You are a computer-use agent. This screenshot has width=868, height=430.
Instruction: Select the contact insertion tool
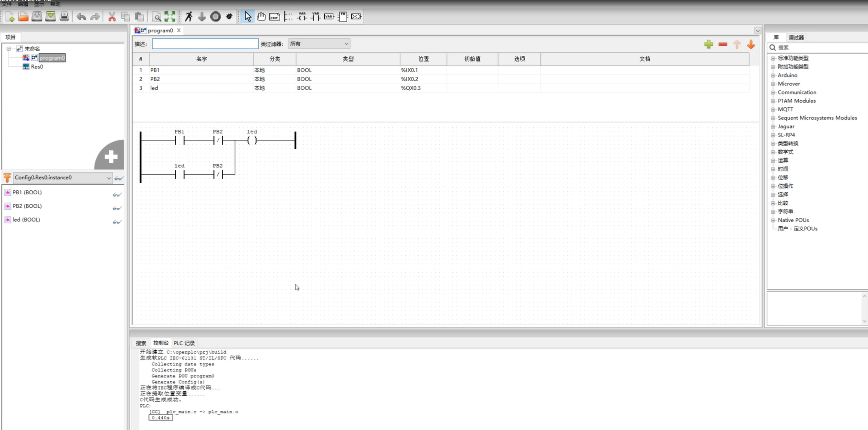point(315,17)
